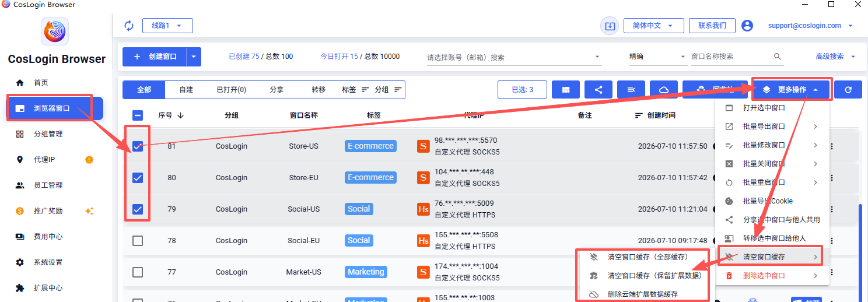Open the 线路1 line dropdown
This screenshot has height=302, width=868.
point(167,26)
